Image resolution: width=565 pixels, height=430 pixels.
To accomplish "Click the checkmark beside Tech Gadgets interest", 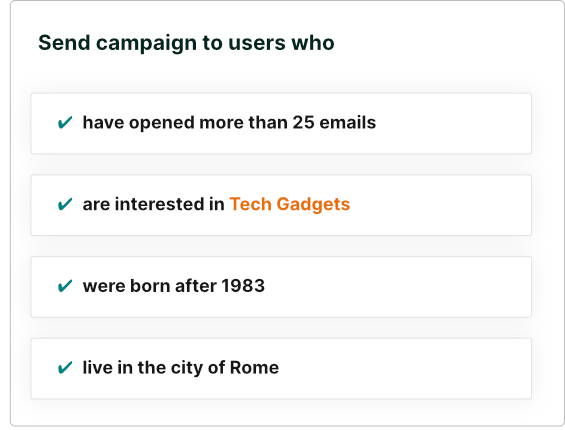I will pos(65,204).
